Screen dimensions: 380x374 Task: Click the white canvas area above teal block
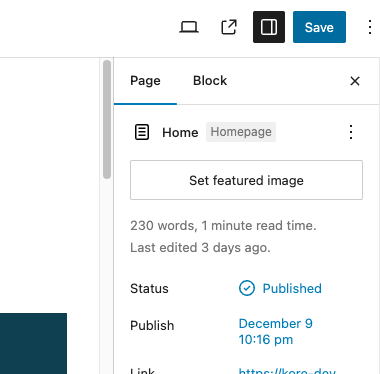[49, 185]
